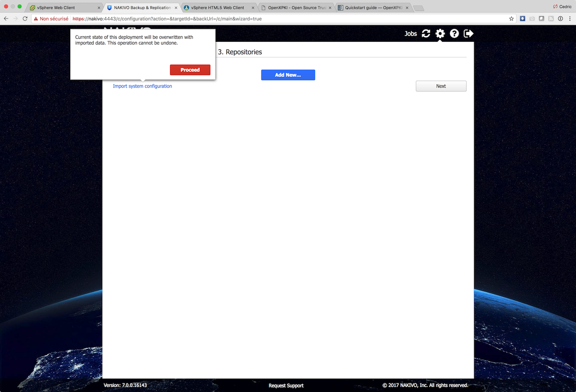The height and width of the screenshot is (392, 576).
Task: Click the logout arrow icon
Action: tap(468, 34)
